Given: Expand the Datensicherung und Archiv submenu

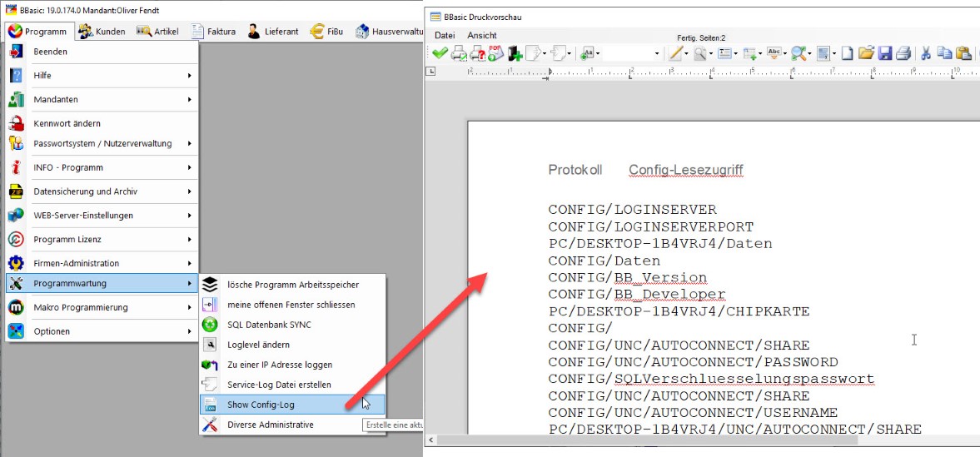Looking at the screenshot, I should 102,191.
